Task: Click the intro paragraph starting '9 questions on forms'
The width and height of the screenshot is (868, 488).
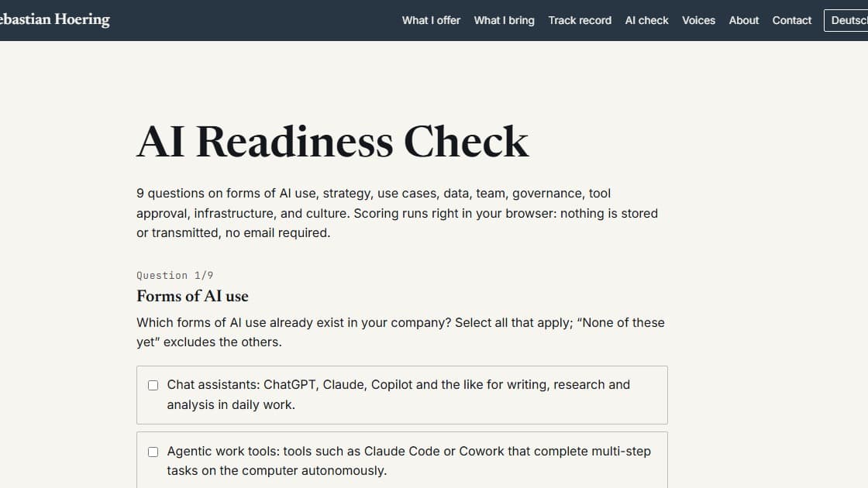Action: coord(397,213)
